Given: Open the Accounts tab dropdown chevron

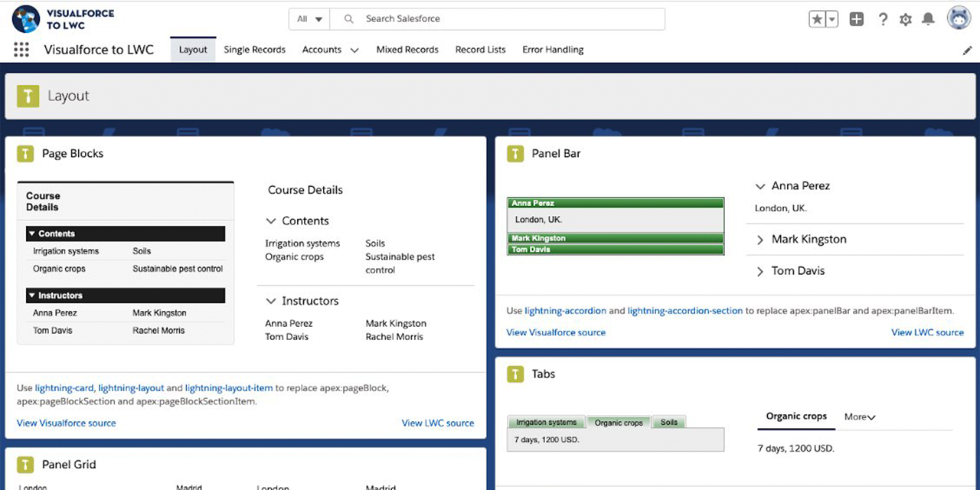Looking at the screenshot, I should pyautogui.click(x=354, y=51).
